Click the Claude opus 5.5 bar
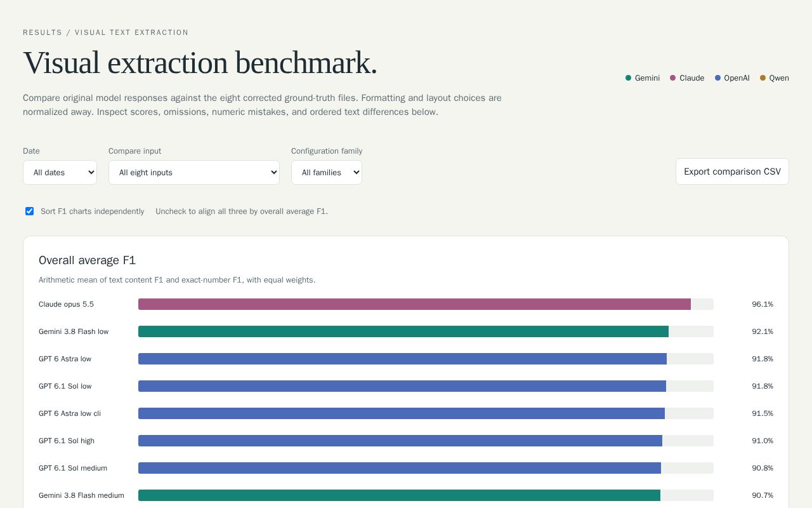Screen dimensions: 812x508 [414, 304]
